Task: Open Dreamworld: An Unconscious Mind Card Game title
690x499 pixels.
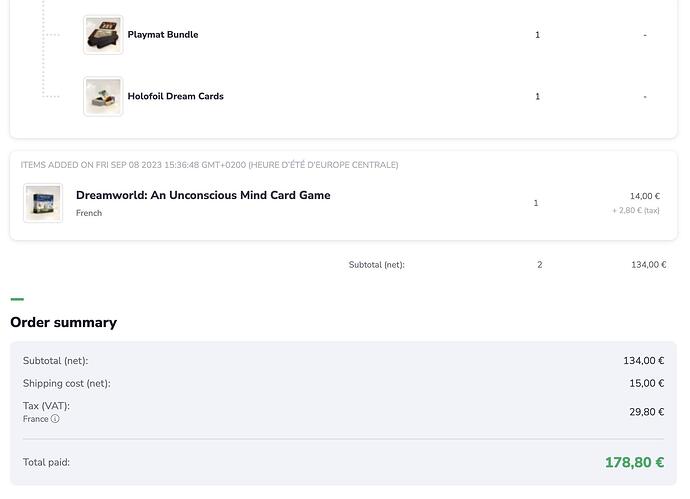Action: [203, 195]
